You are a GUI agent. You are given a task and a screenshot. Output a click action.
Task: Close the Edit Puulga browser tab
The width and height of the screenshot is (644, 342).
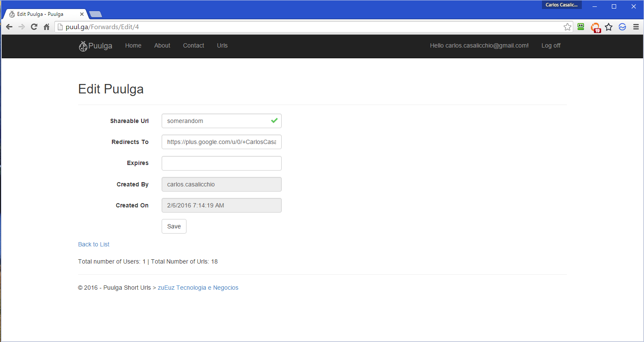[x=82, y=14]
